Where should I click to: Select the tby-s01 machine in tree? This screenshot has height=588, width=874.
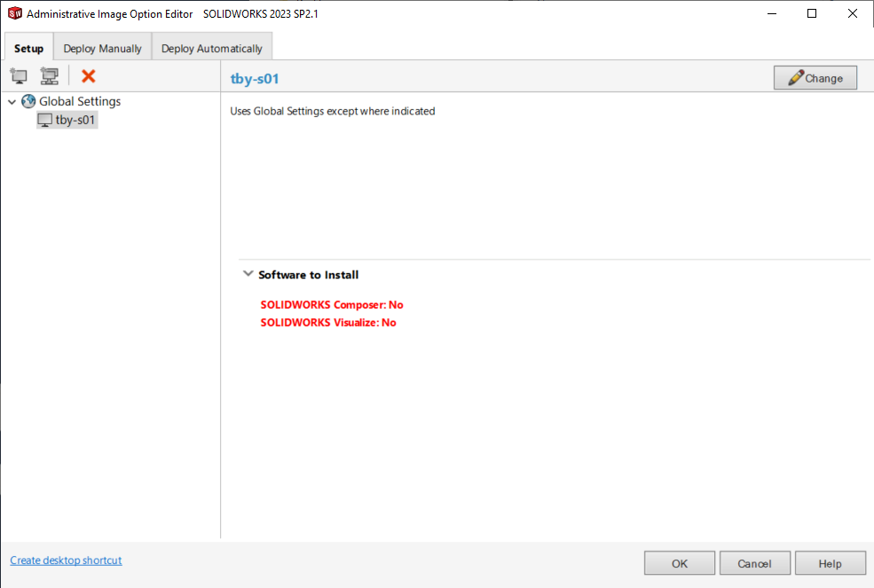pyautogui.click(x=75, y=120)
